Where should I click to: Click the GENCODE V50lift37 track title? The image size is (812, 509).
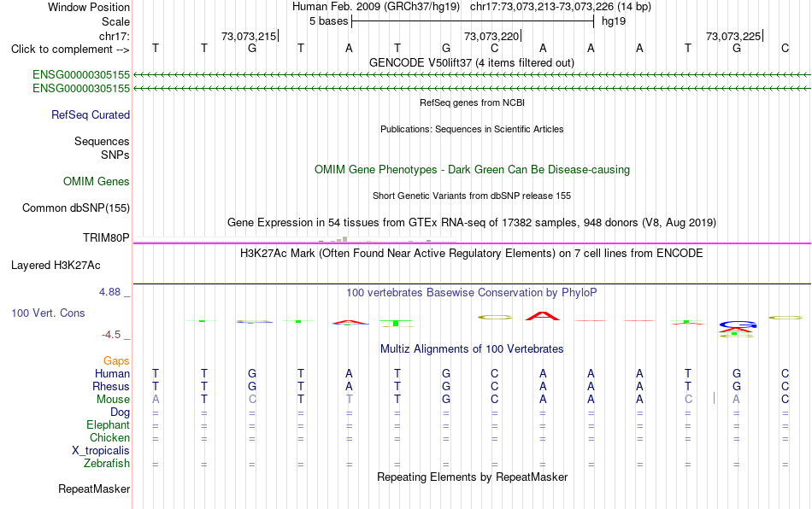point(472,63)
